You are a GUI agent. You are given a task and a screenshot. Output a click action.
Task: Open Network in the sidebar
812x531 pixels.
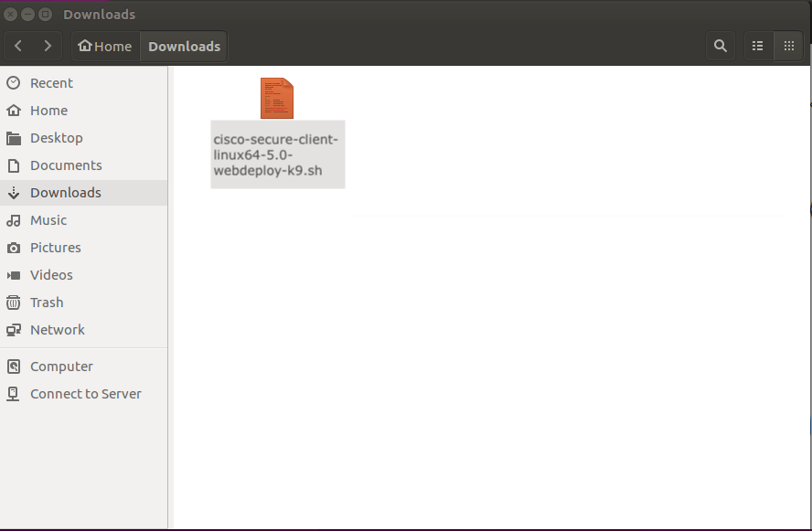[83, 330]
